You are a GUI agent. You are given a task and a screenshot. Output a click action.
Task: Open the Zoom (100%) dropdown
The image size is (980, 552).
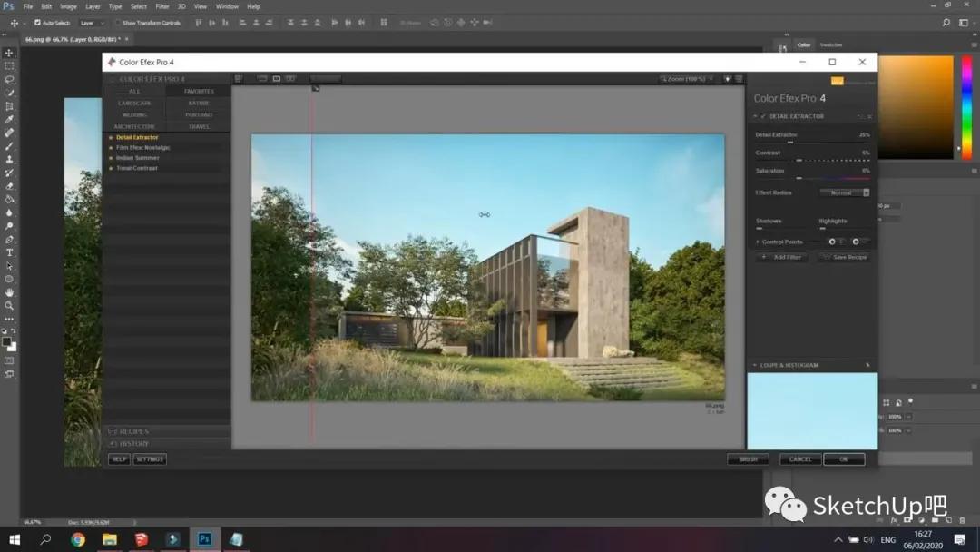687,80
